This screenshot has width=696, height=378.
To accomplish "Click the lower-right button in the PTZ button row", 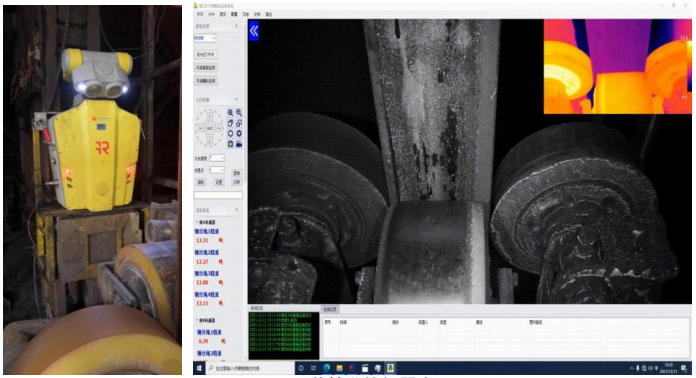I will tap(237, 182).
